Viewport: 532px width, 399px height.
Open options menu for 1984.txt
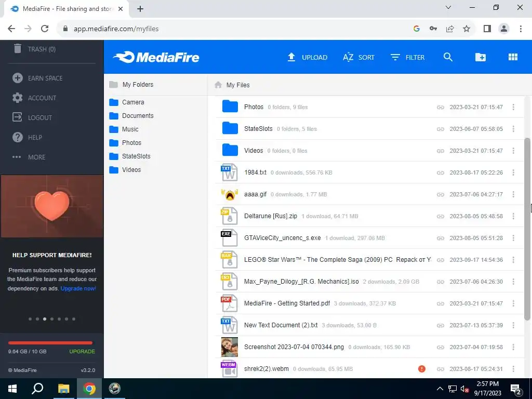coord(513,172)
